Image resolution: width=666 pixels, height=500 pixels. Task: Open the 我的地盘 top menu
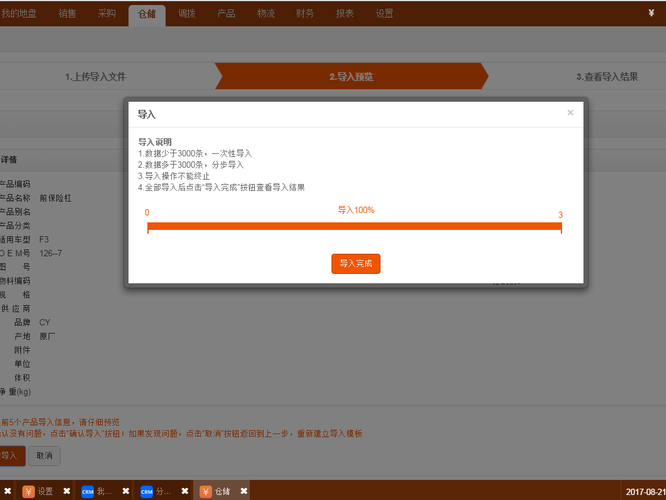pos(18,14)
